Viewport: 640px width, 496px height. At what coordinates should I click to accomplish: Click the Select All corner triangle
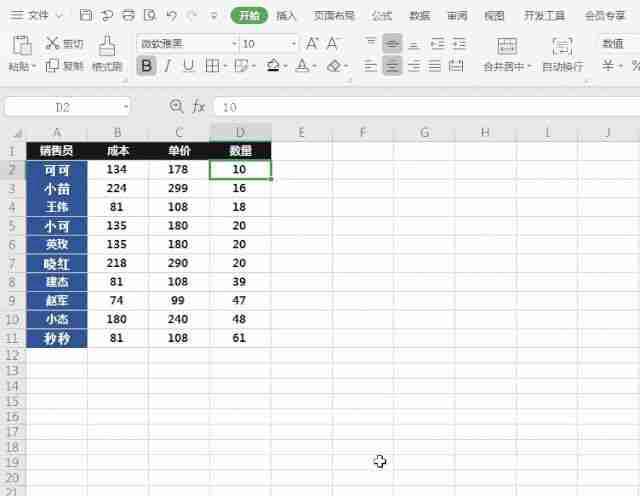[x=18, y=133]
